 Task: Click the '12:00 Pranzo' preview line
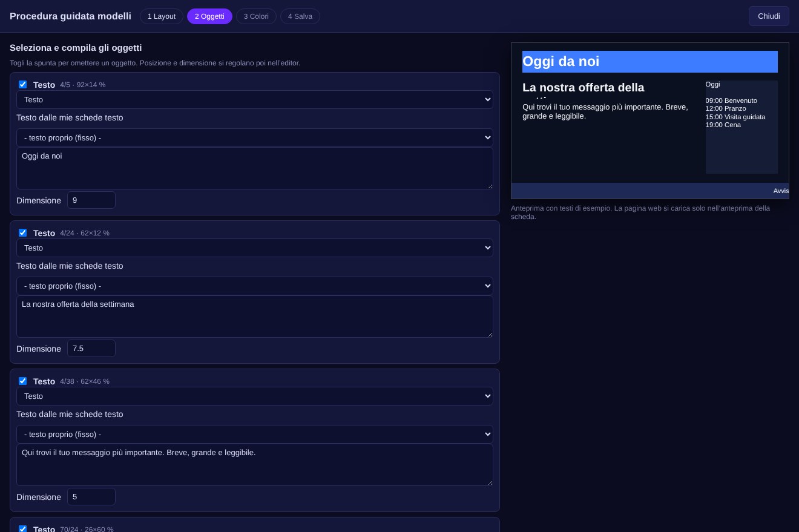[x=726, y=109]
